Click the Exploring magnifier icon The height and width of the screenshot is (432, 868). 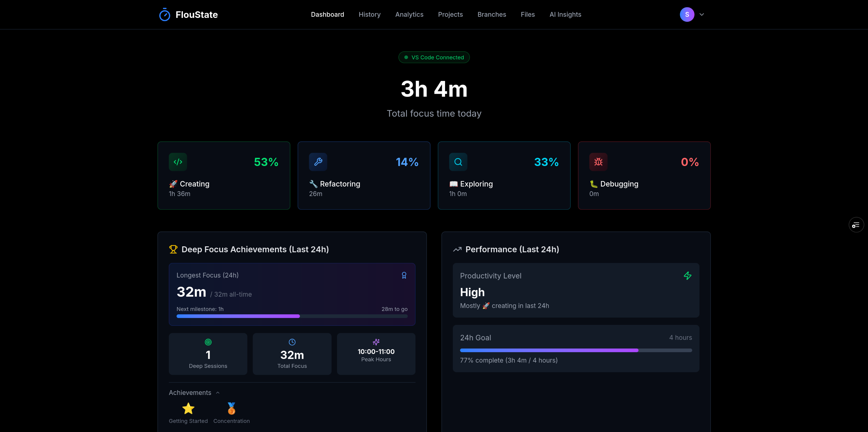point(458,162)
